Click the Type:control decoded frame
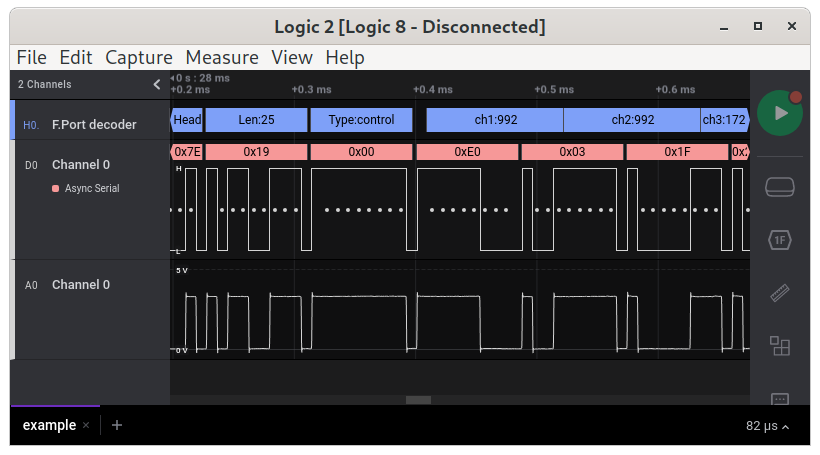 (x=361, y=120)
